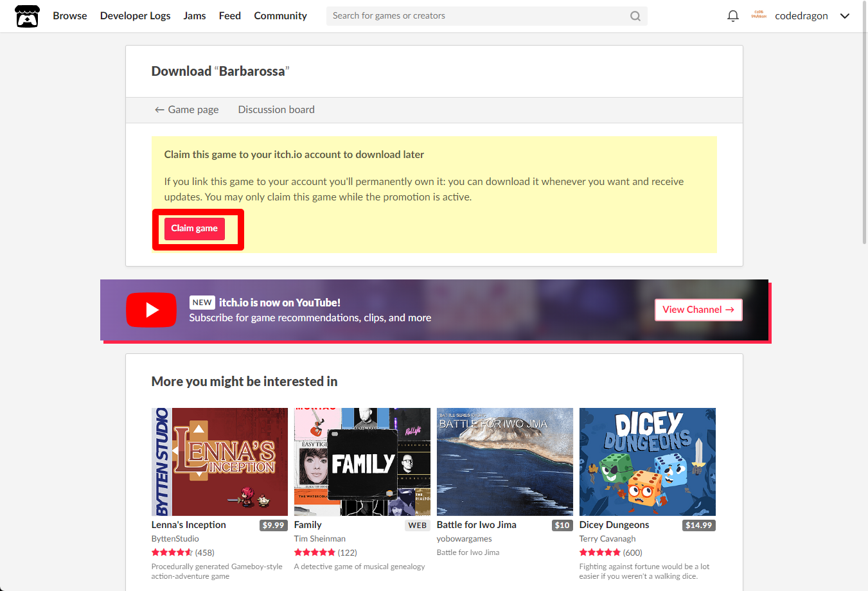Click the itch.io is now on YouTube headline

coord(279,303)
